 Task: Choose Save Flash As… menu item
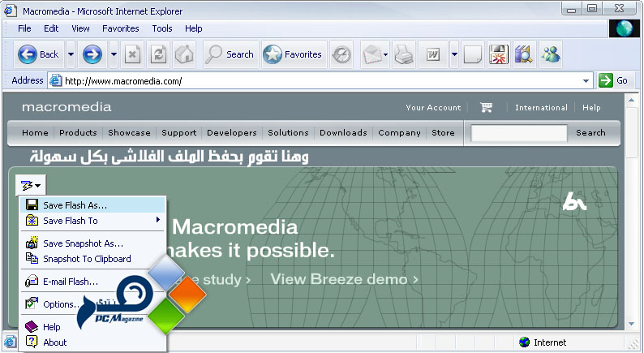[92, 204]
